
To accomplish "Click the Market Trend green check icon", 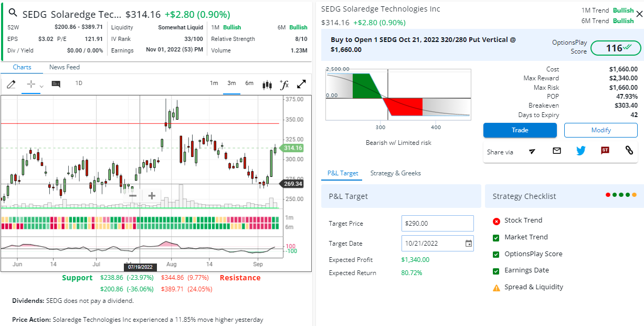I will (497, 238).
